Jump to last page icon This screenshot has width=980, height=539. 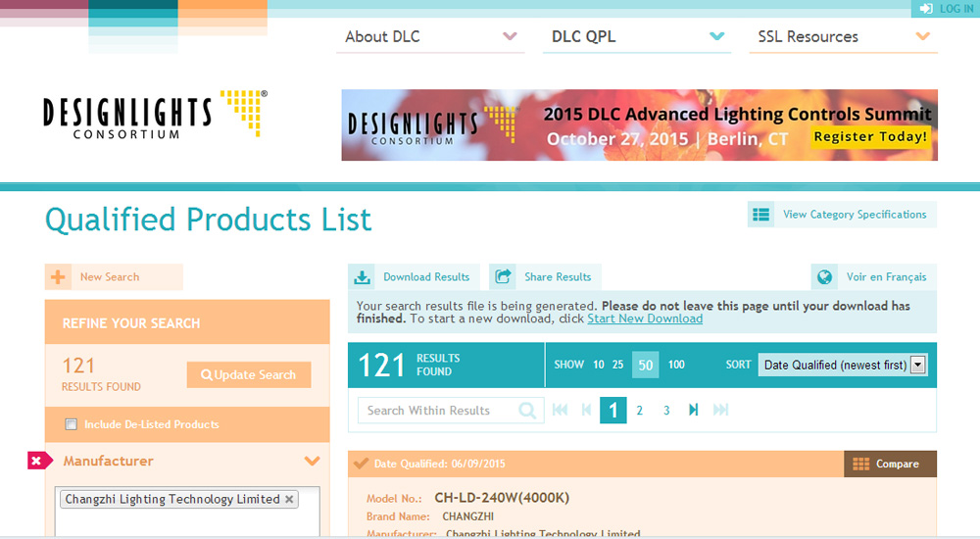pyautogui.click(x=720, y=410)
